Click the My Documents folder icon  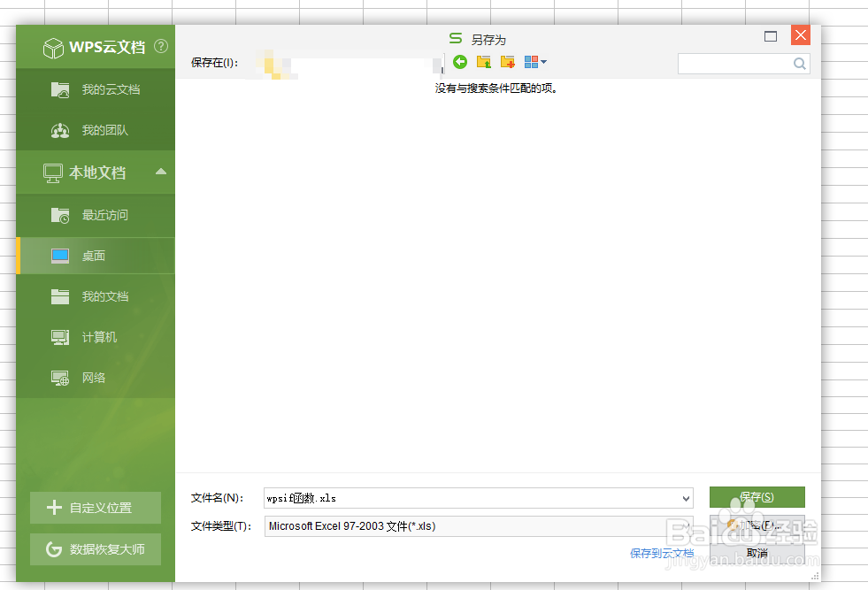(60, 296)
